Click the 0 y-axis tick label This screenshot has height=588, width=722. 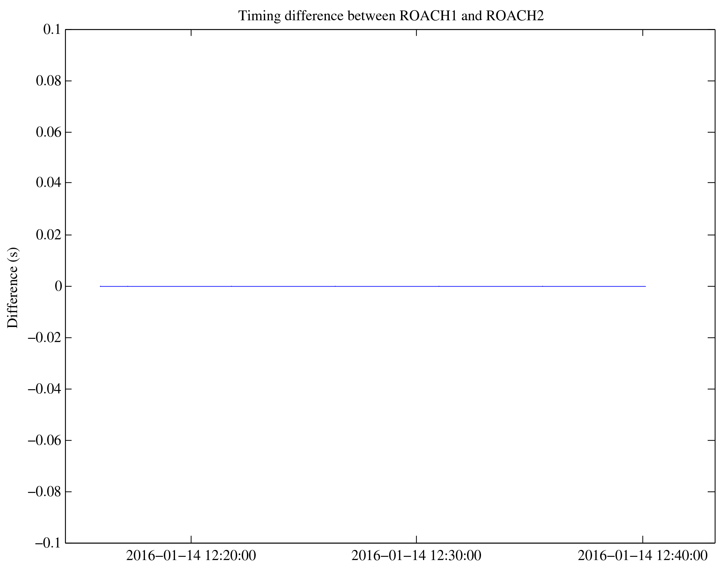[x=58, y=286]
